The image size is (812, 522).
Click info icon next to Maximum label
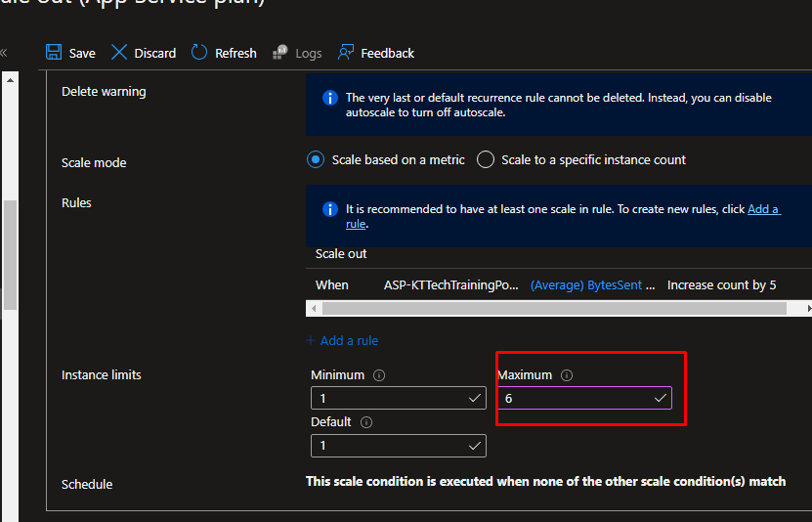pyautogui.click(x=567, y=375)
